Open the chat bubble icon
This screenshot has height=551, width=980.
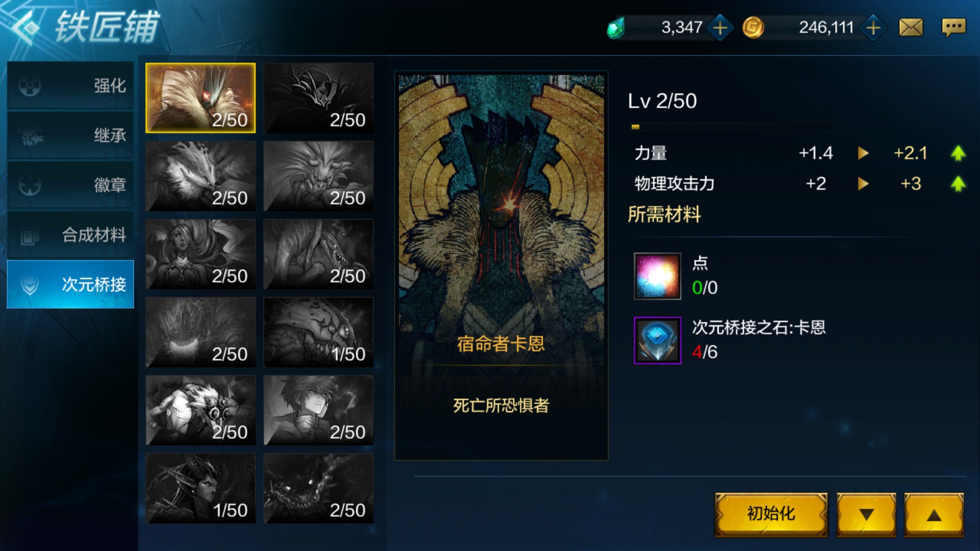pos(953,28)
